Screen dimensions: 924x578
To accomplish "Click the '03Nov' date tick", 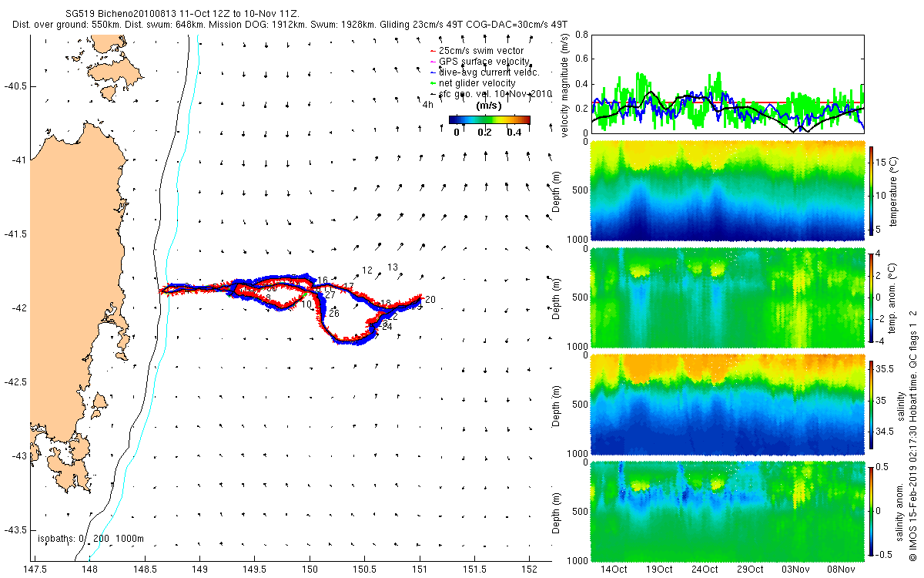I will click(795, 570).
